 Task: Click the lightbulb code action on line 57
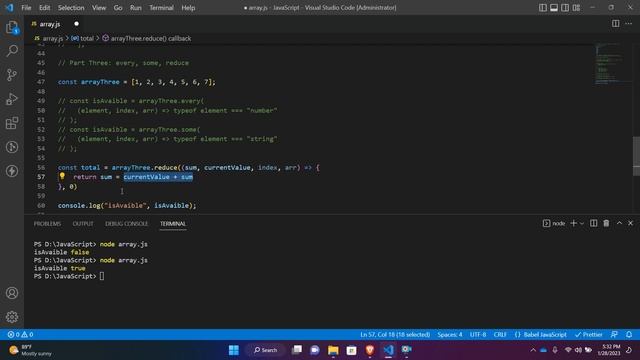pos(62,176)
